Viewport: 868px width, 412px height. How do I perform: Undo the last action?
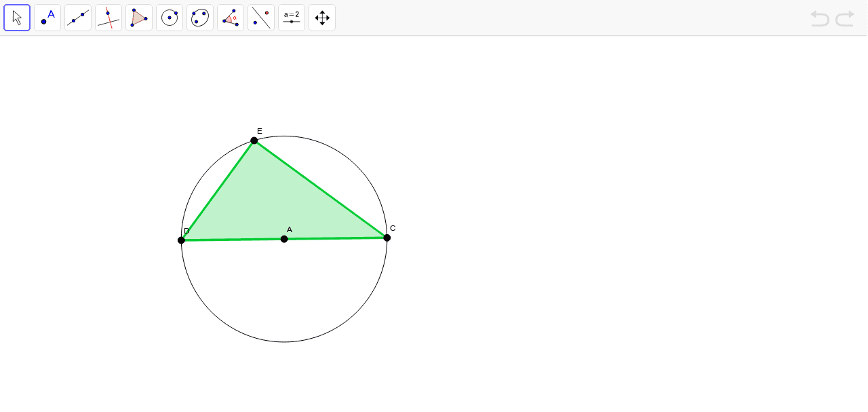(820, 18)
